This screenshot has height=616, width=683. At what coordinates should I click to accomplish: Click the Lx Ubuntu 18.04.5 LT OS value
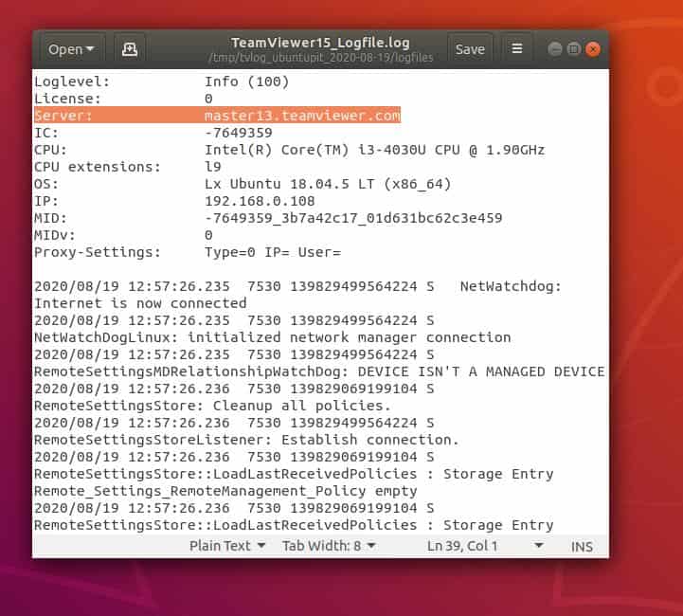(x=328, y=184)
